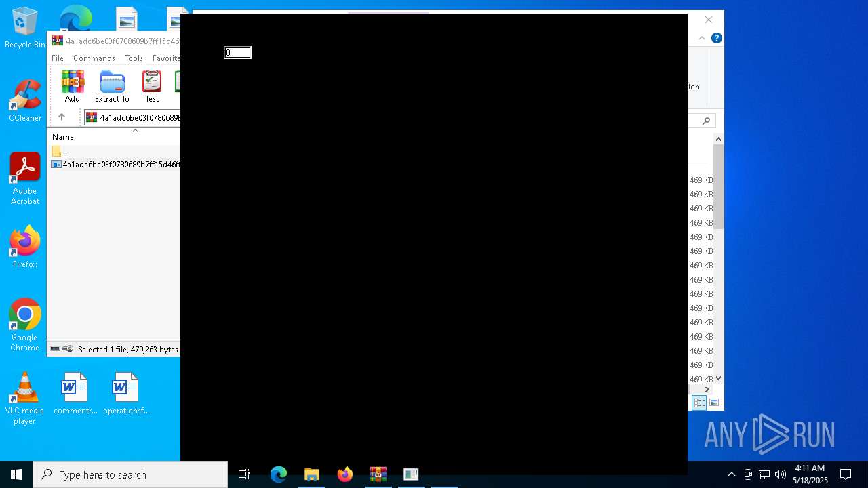Click the Test icon in WinRAR toolbar

tap(152, 86)
